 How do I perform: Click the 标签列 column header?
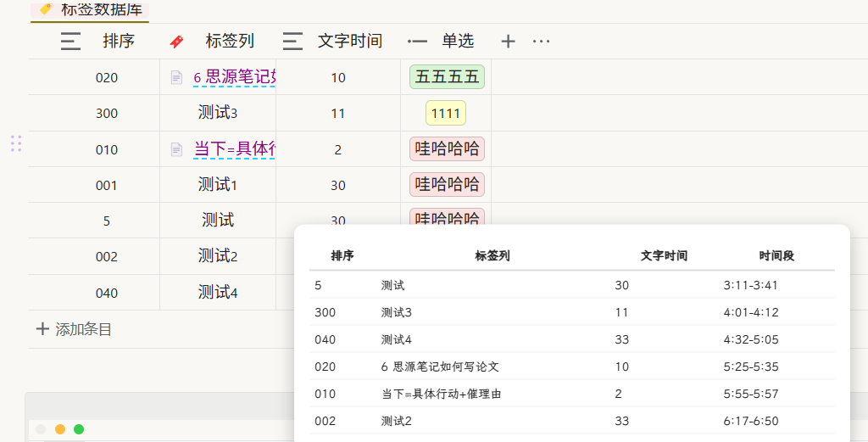pos(218,41)
